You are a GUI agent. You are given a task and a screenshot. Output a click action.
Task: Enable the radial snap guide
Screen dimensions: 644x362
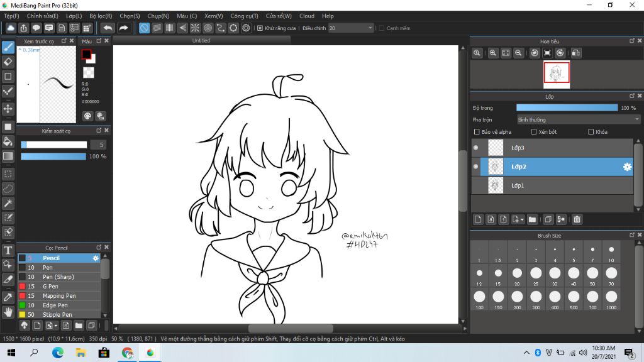click(x=195, y=28)
